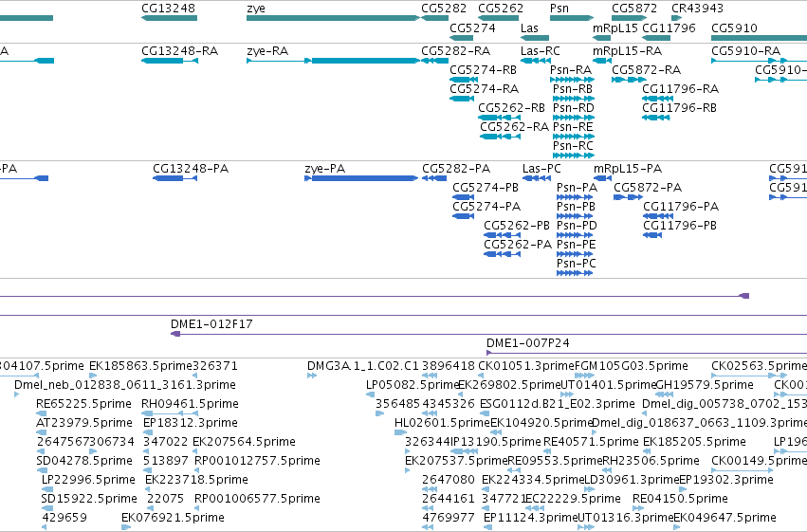
Task: Click the Psn-RD transcript label
Action: [x=574, y=108]
